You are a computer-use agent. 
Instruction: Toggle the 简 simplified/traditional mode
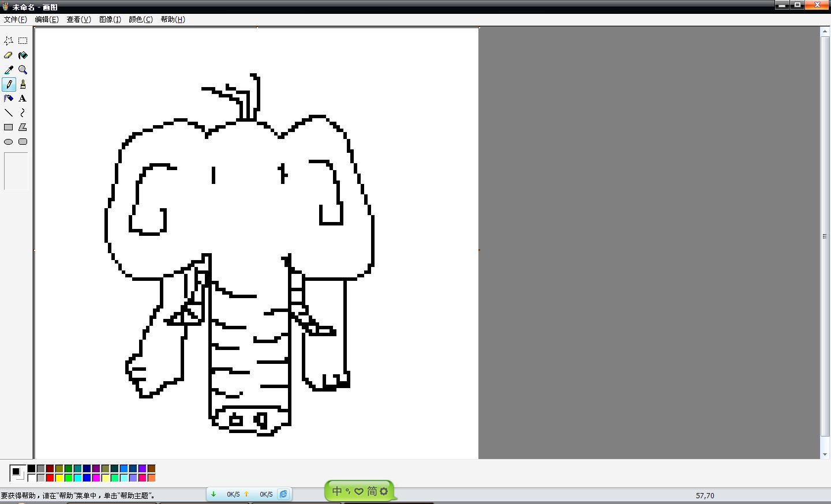(372, 491)
